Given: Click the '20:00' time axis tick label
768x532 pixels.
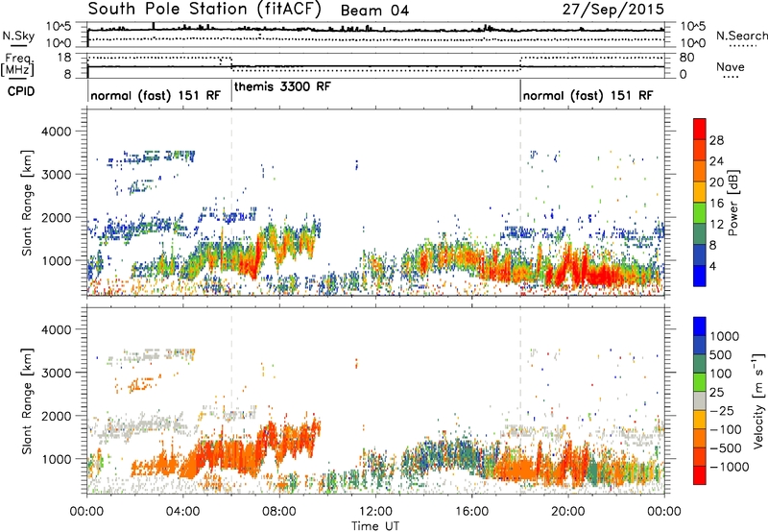Looking at the screenshot, I should click(568, 512).
